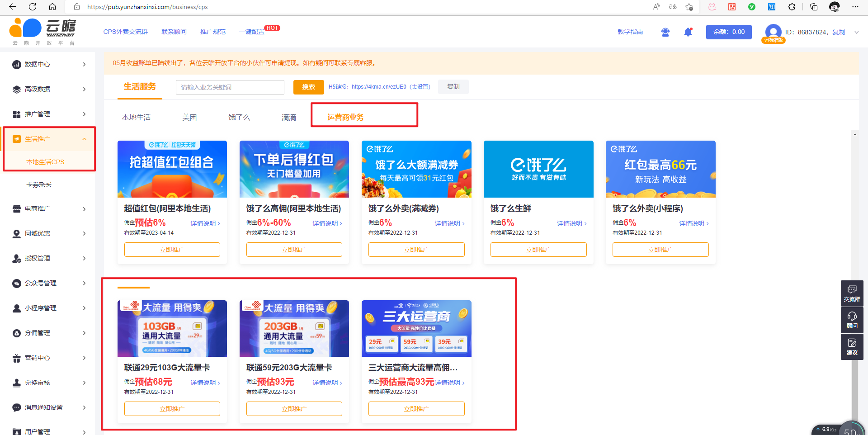The height and width of the screenshot is (435, 868).
Task: Click the 电商推广 store icon
Action: [x=17, y=209]
